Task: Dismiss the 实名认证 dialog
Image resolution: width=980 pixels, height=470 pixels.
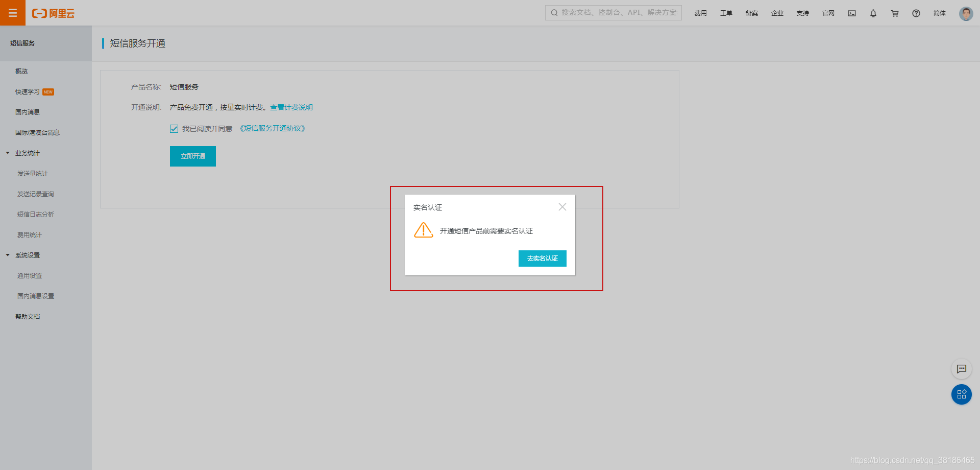Action: tap(562, 207)
